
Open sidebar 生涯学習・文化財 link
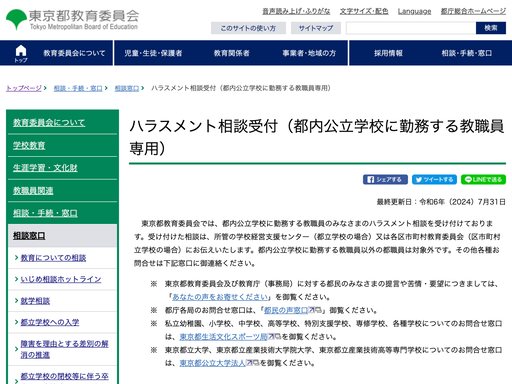click(x=45, y=168)
